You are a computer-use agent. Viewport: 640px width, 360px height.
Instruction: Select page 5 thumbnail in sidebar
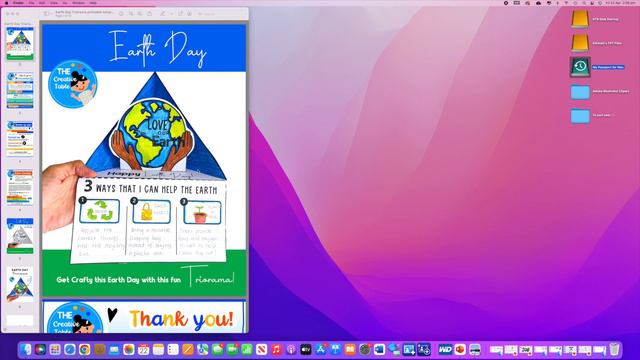pos(20,236)
